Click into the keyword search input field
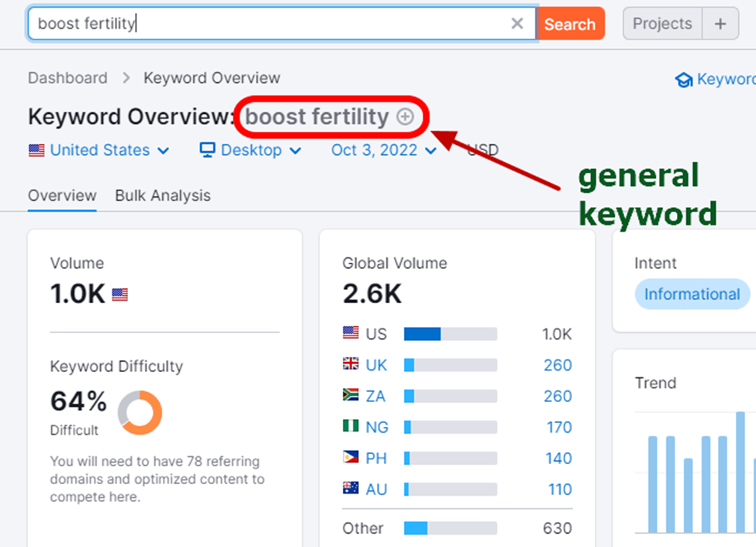This screenshot has height=547, width=756. tap(271, 24)
